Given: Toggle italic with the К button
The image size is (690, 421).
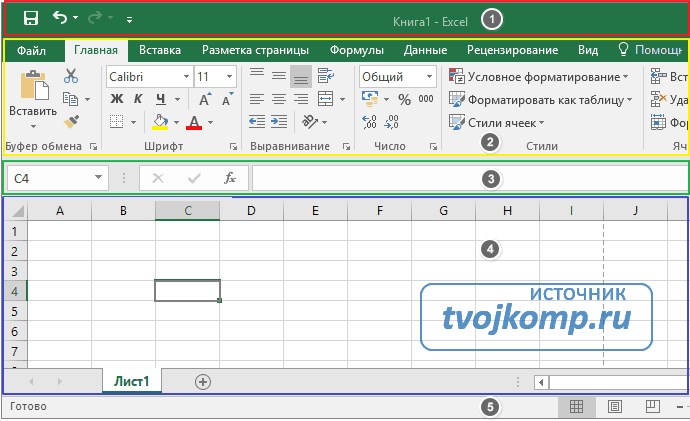Looking at the screenshot, I should pyautogui.click(x=138, y=99).
